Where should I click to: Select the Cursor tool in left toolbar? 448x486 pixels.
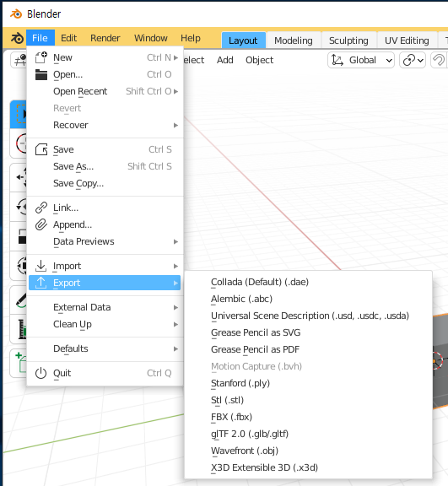(x=19, y=143)
